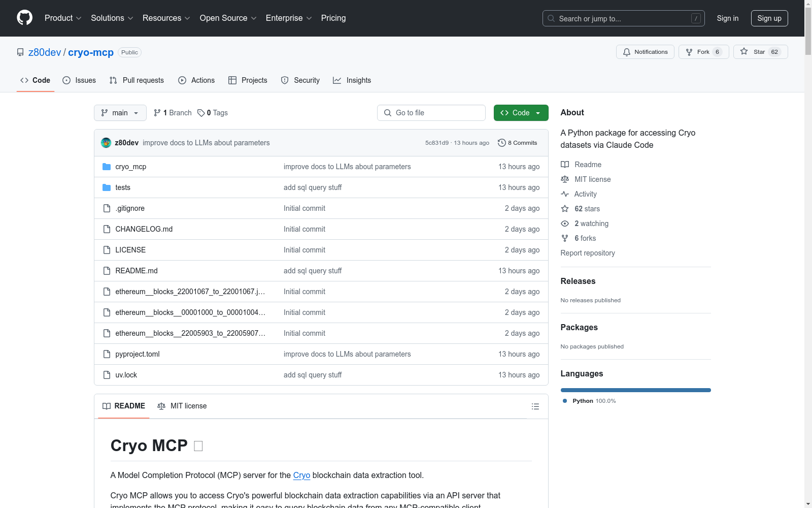Open the Actions tab

196,80
